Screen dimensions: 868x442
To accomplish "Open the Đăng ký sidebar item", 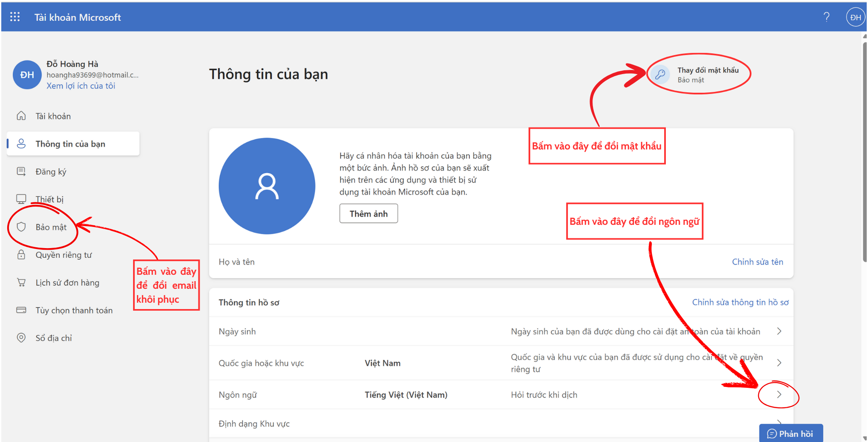I will [51, 171].
